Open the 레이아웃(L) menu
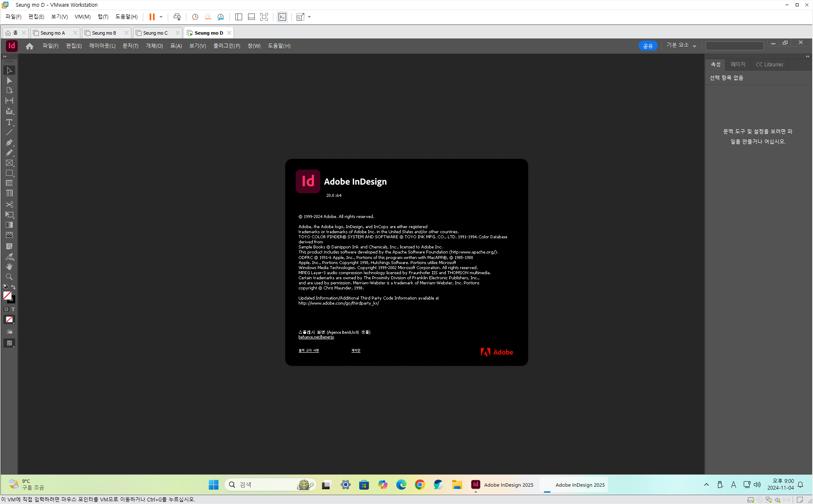Viewport: 813px width, 504px height. (102, 46)
